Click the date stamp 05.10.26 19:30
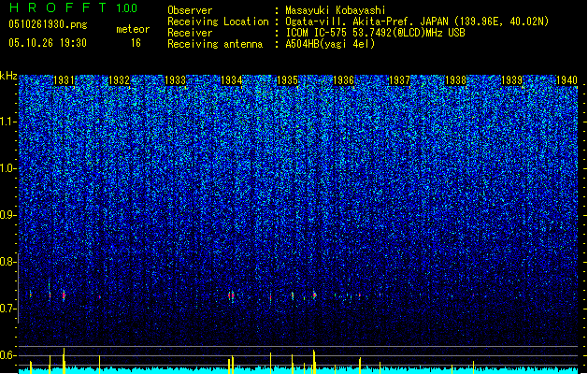 tap(48, 43)
